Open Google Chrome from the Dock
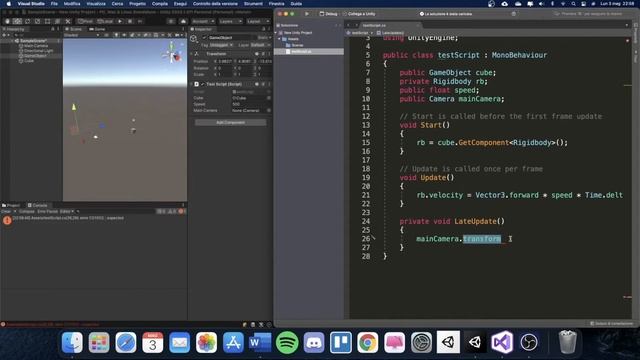This screenshot has height=360, width=640. click(368, 342)
